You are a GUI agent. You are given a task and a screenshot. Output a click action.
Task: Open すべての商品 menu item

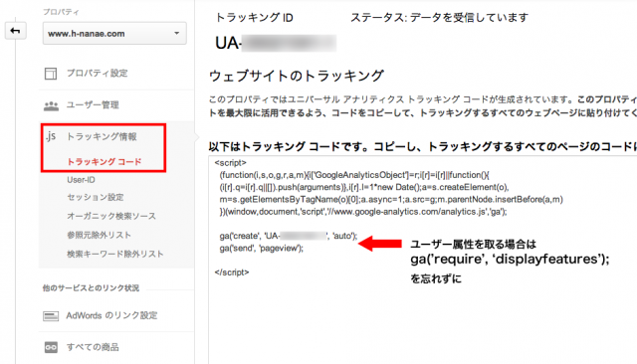[x=93, y=347]
